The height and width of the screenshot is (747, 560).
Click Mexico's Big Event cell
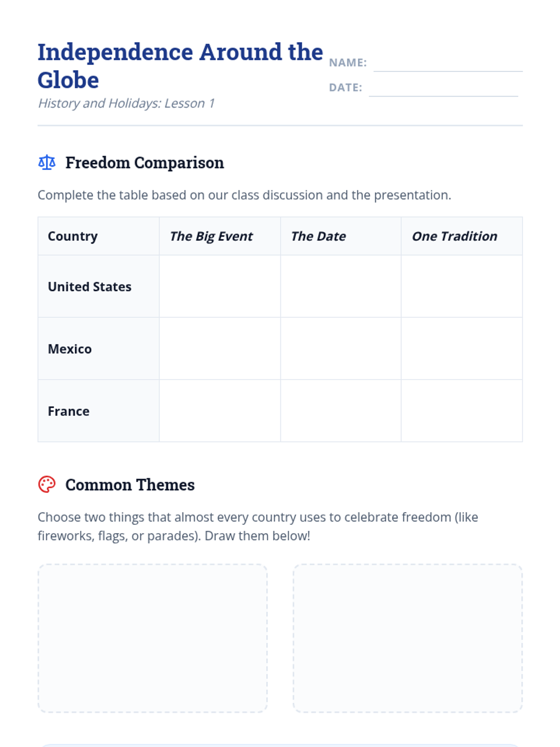pyautogui.click(x=220, y=349)
